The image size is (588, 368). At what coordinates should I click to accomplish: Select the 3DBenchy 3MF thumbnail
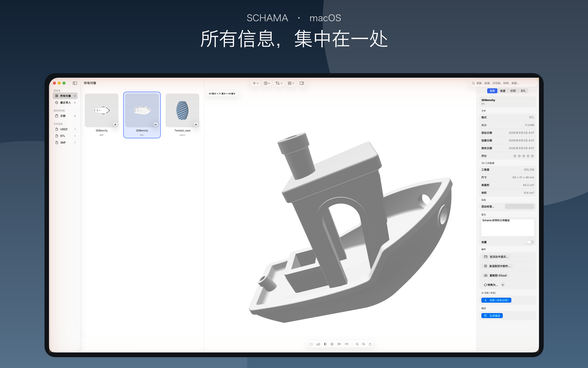click(x=102, y=110)
